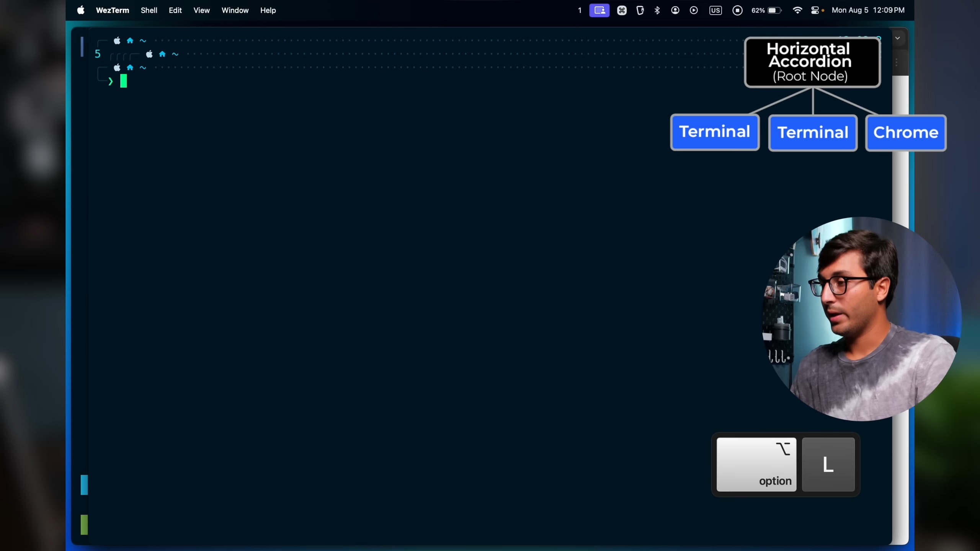Click the Horizontal Accordion root node
Viewport: 980px width, 551px height.
click(x=812, y=62)
